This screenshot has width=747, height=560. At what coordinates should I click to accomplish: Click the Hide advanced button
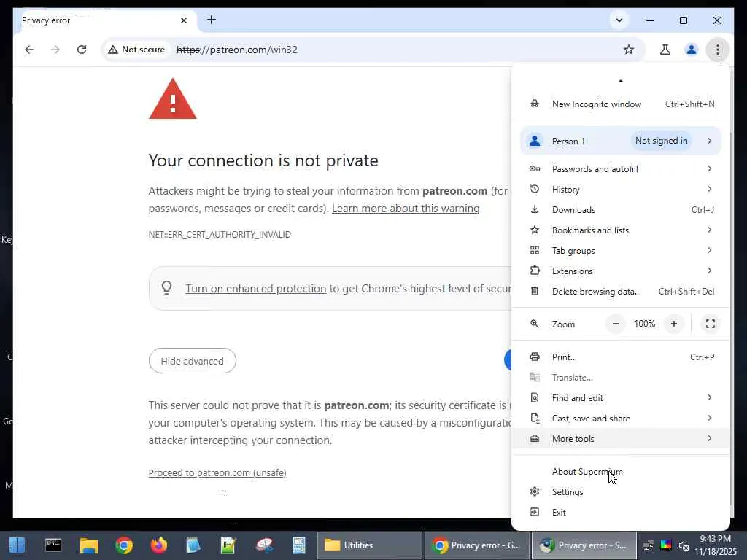point(192,361)
